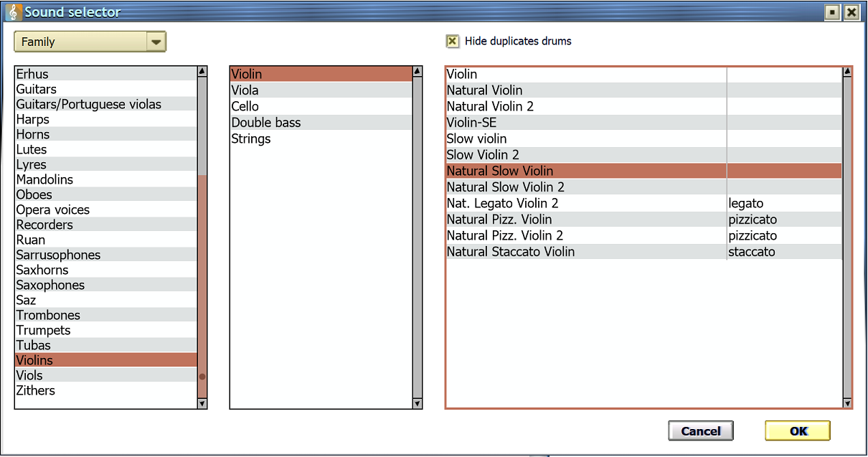Choose Cello from the instrument list
Image resolution: width=868 pixels, height=457 pixels.
[245, 106]
